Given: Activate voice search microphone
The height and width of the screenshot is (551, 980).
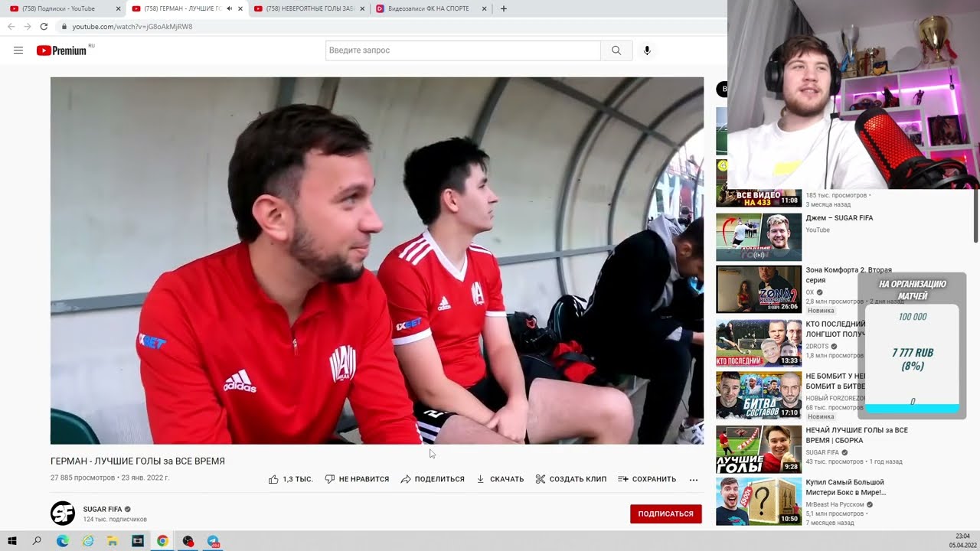Looking at the screenshot, I should [647, 51].
